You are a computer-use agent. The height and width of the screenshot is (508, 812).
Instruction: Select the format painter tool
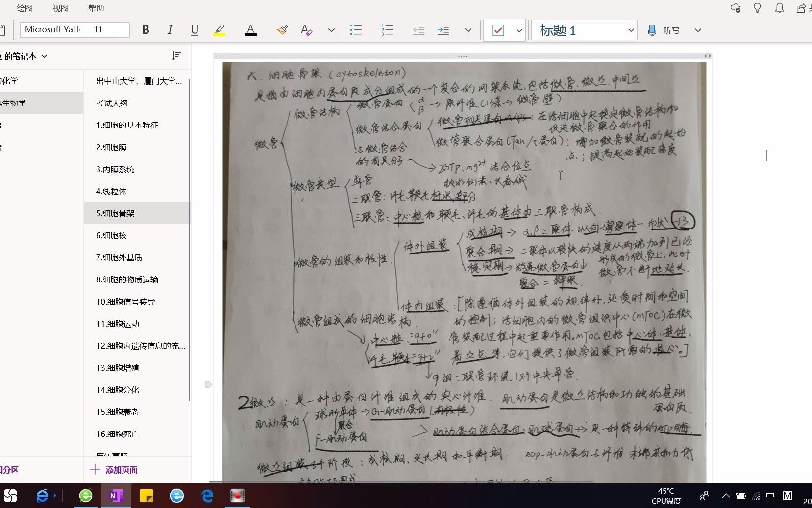(282, 30)
